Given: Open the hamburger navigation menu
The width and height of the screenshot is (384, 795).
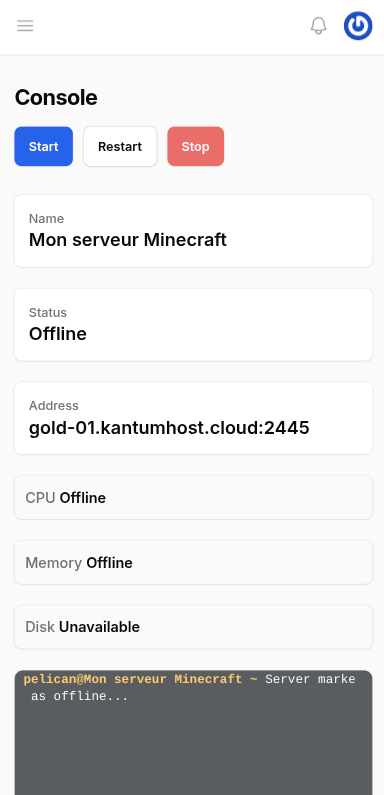Looking at the screenshot, I should tap(25, 25).
